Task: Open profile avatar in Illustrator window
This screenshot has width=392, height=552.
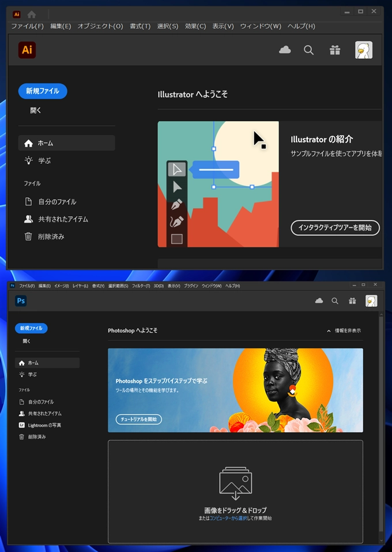Action: pyautogui.click(x=364, y=50)
